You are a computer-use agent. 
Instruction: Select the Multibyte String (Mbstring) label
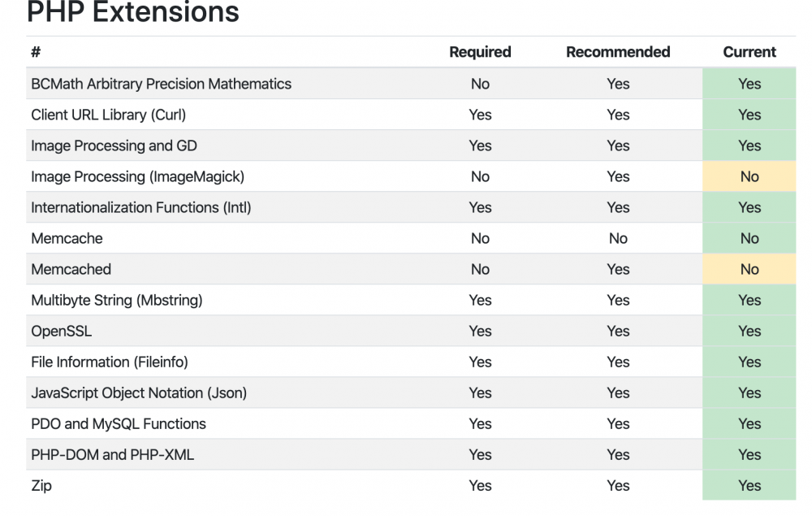[116, 300]
